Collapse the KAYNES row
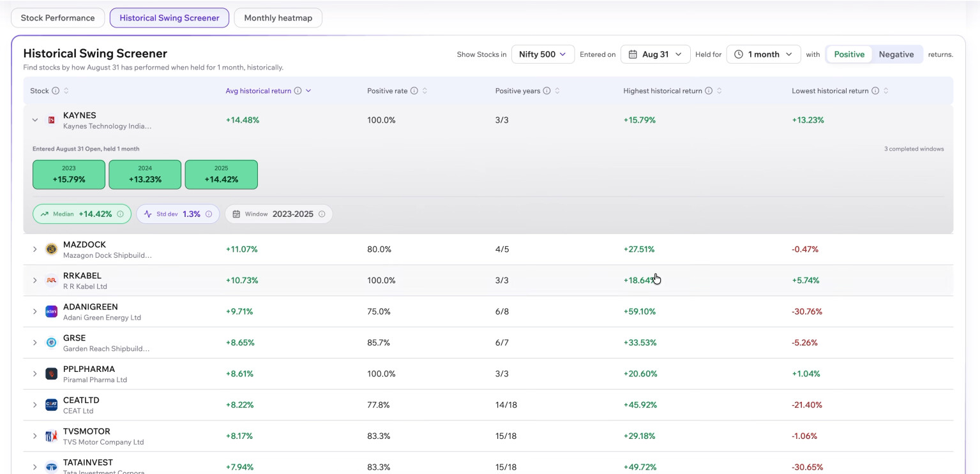980x474 pixels. pyautogui.click(x=35, y=120)
